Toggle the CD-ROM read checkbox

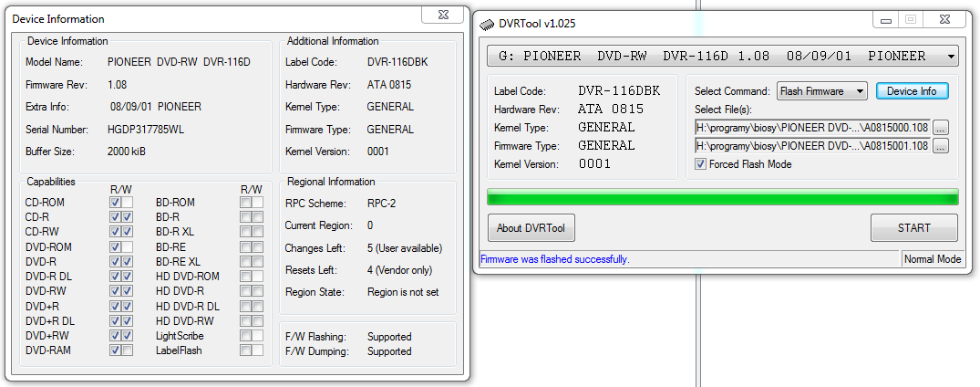point(115,203)
